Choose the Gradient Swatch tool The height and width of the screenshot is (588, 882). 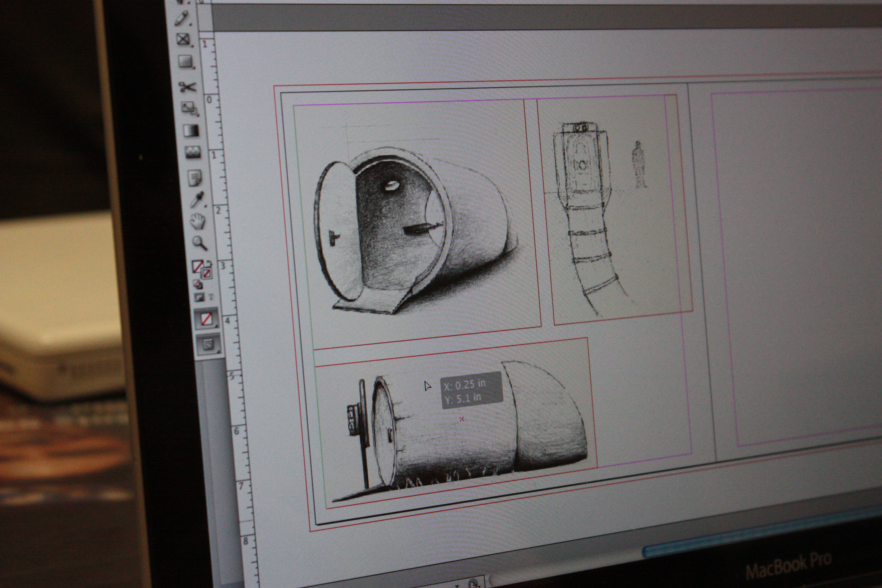click(x=191, y=131)
